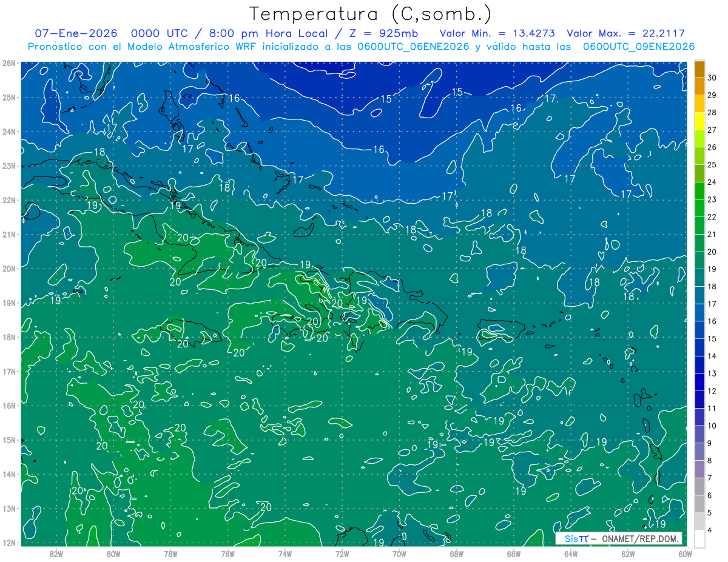Click latitude axis label "26N"

point(9,63)
